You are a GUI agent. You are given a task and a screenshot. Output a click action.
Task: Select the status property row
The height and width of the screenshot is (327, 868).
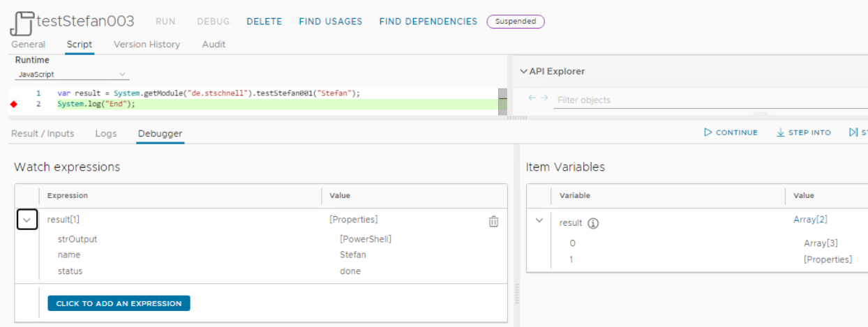pyautogui.click(x=261, y=271)
